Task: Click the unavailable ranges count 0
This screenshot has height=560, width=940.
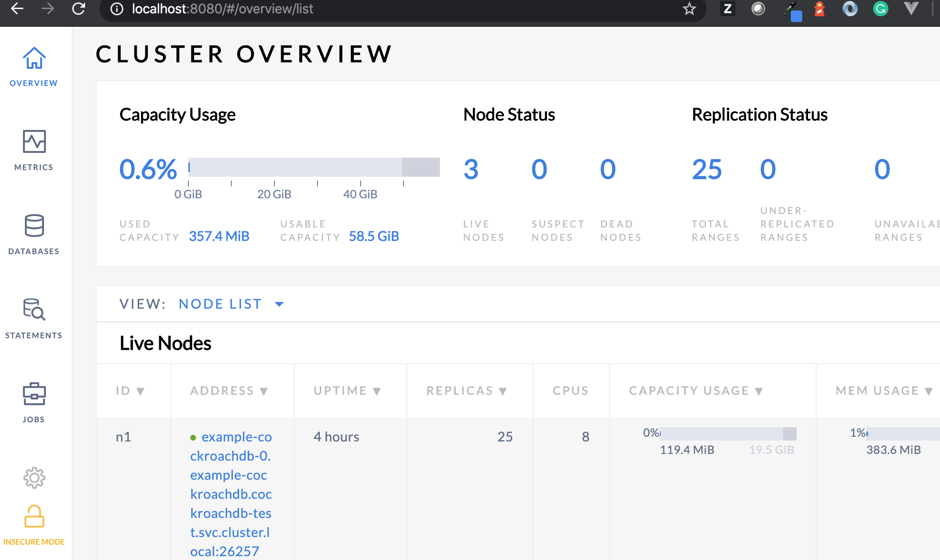Action: point(882,169)
